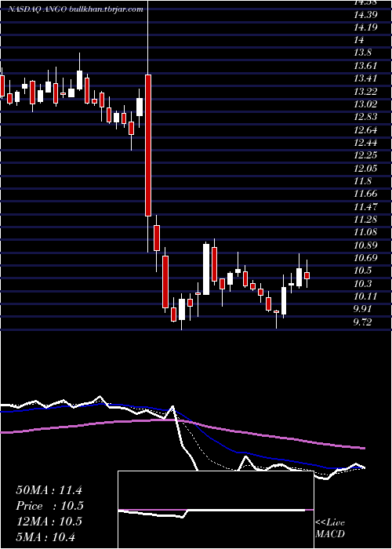Select the 14.19 price axis label

(x=365, y=27)
